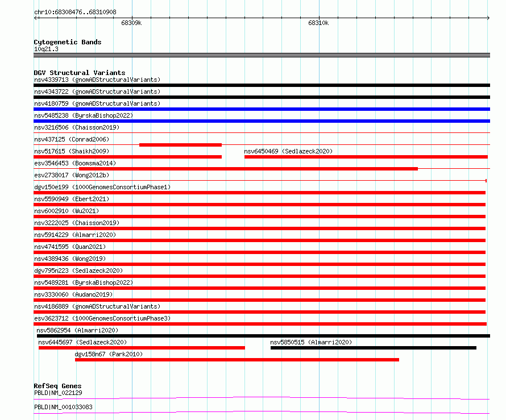Image resolution: width=506 pixels, height=420 pixels.
Task: Click the nsv4339713 gnomAD variant label
Action: click(97, 80)
